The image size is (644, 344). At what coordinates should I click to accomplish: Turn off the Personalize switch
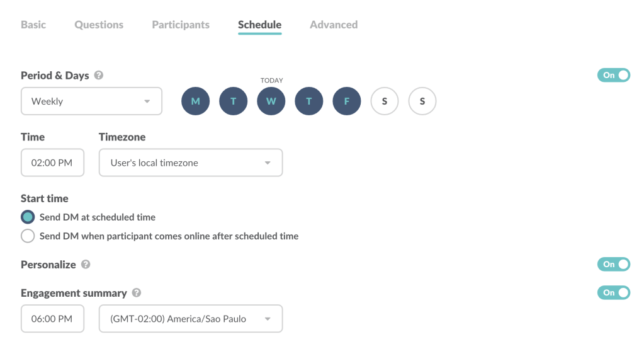pos(613,264)
